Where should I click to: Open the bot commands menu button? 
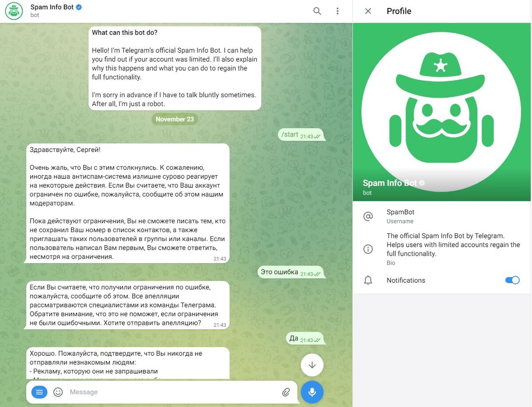[39, 392]
